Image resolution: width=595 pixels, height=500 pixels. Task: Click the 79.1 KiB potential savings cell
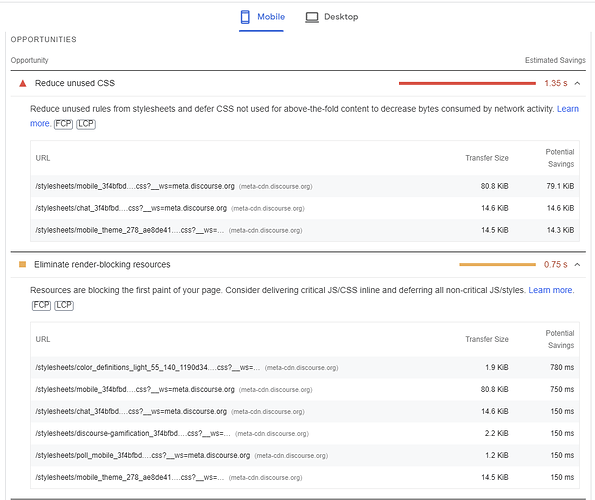pyautogui.click(x=560, y=186)
